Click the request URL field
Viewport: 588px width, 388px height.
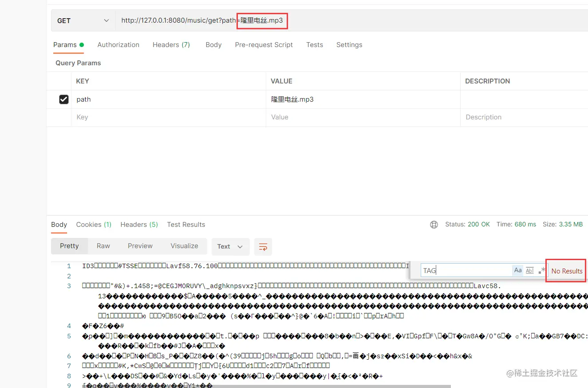click(351, 21)
